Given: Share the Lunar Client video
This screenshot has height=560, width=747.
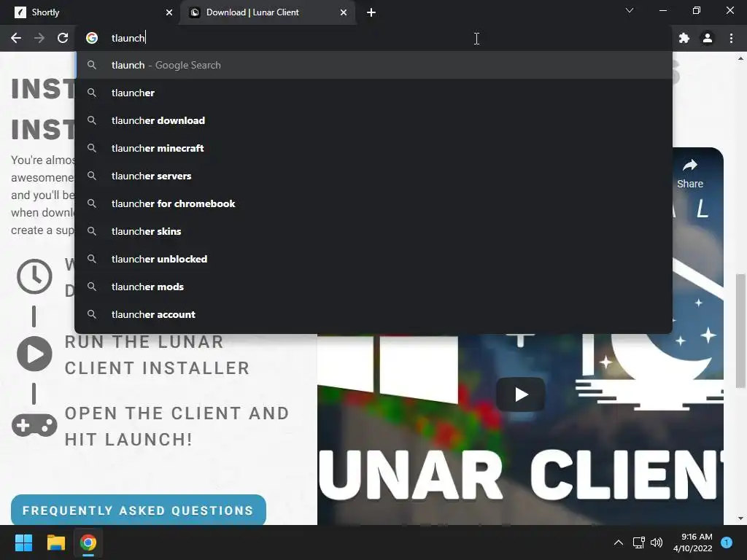Looking at the screenshot, I should pos(690,174).
